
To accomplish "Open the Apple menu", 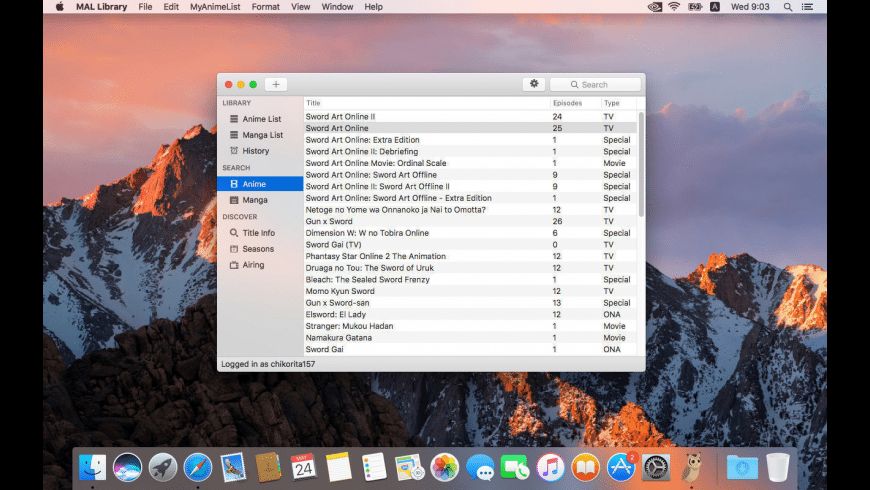I will pyautogui.click(x=60, y=7).
